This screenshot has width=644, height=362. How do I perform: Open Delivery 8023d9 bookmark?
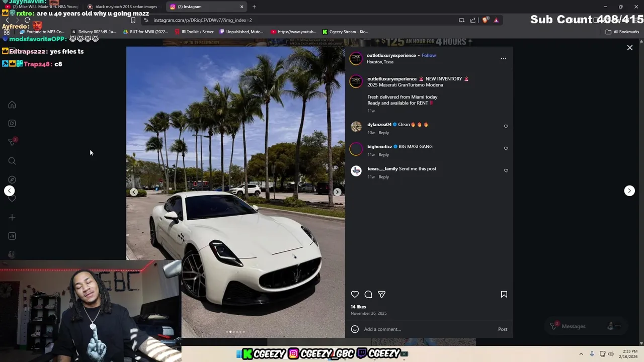pyautogui.click(x=94, y=32)
